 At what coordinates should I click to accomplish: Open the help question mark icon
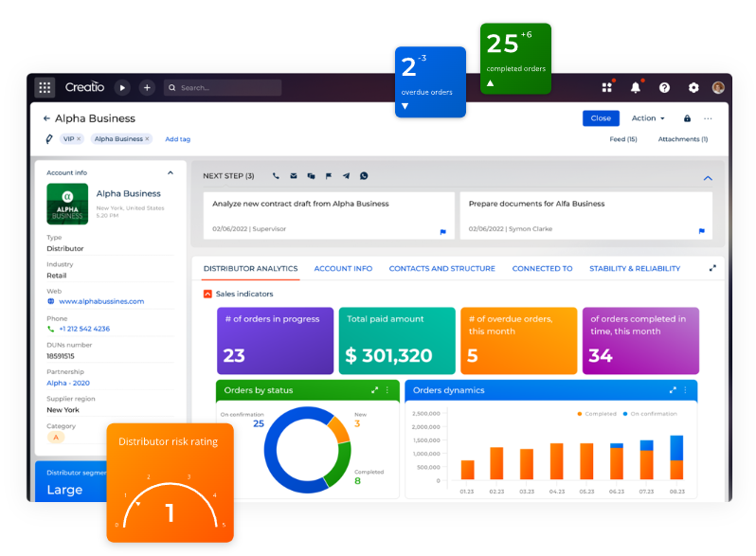(664, 88)
